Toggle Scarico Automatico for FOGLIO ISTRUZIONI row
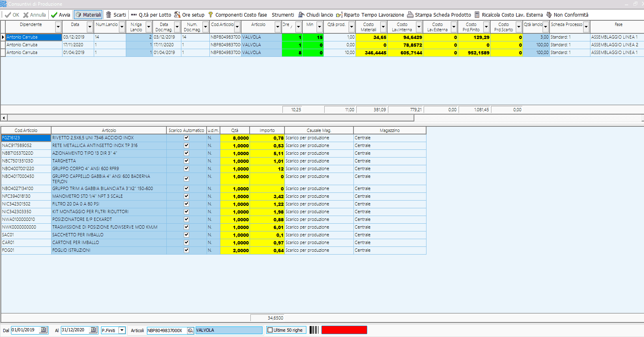644x337 pixels. pyautogui.click(x=187, y=250)
